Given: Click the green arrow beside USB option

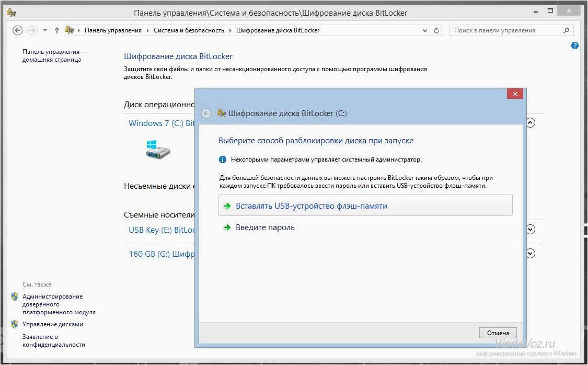Looking at the screenshot, I should pyautogui.click(x=227, y=206).
